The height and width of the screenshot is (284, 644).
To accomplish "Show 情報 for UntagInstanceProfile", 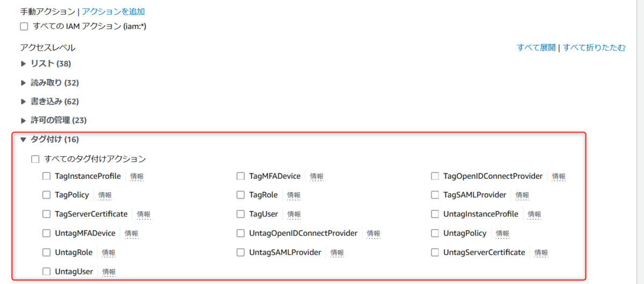I will (x=535, y=215).
